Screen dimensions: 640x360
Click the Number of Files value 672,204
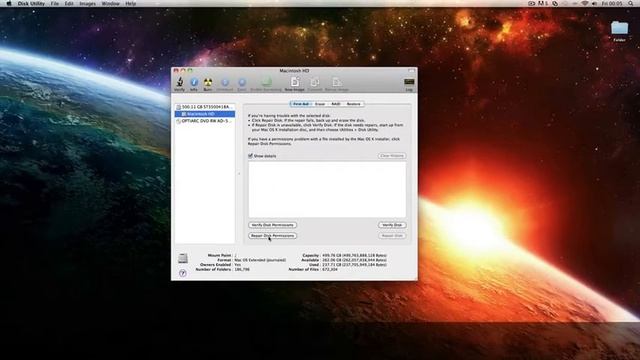click(330, 269)
